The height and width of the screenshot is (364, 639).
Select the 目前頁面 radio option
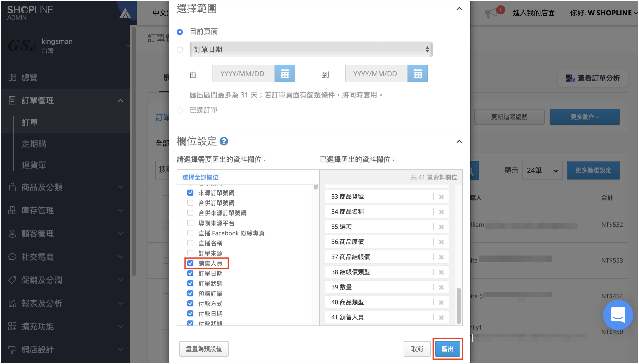[x=180, y=32]
